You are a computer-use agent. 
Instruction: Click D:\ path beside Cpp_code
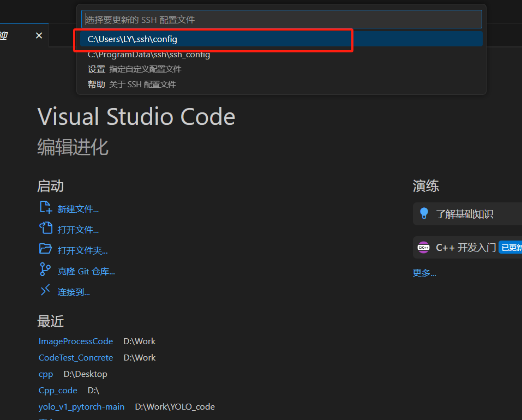(x=93, y=390)
